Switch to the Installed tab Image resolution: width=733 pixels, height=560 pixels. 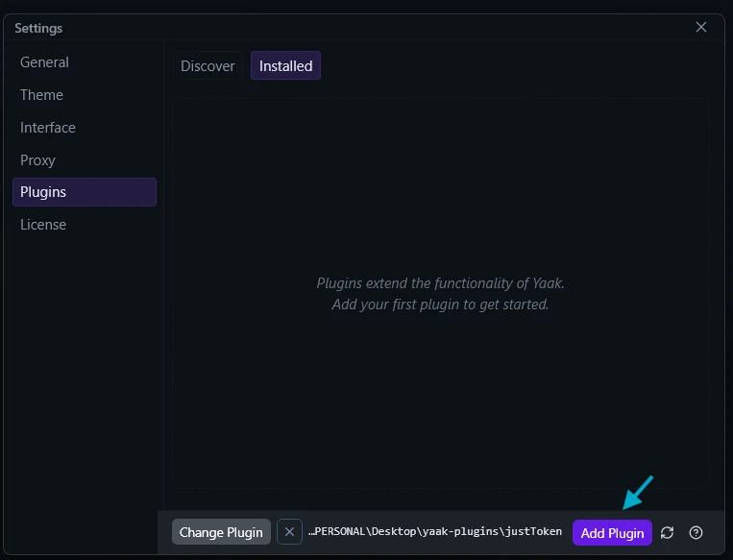tap(285, 66)
